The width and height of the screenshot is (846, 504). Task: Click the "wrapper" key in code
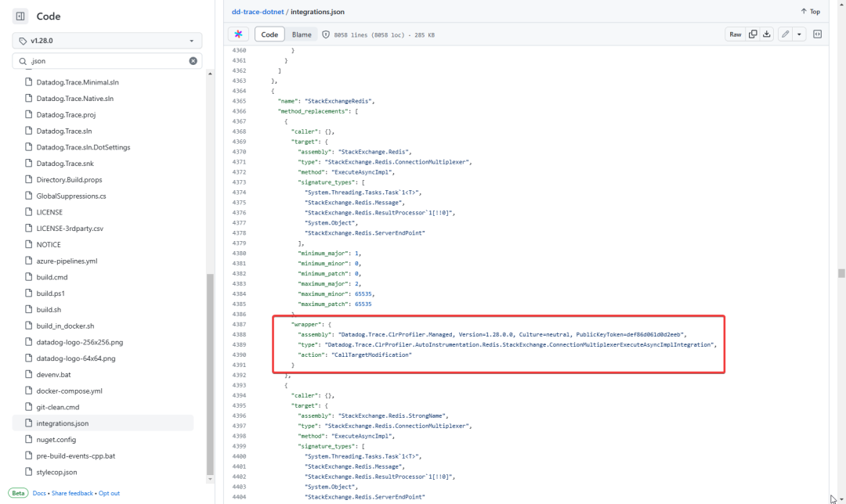(x=306, y=325)
